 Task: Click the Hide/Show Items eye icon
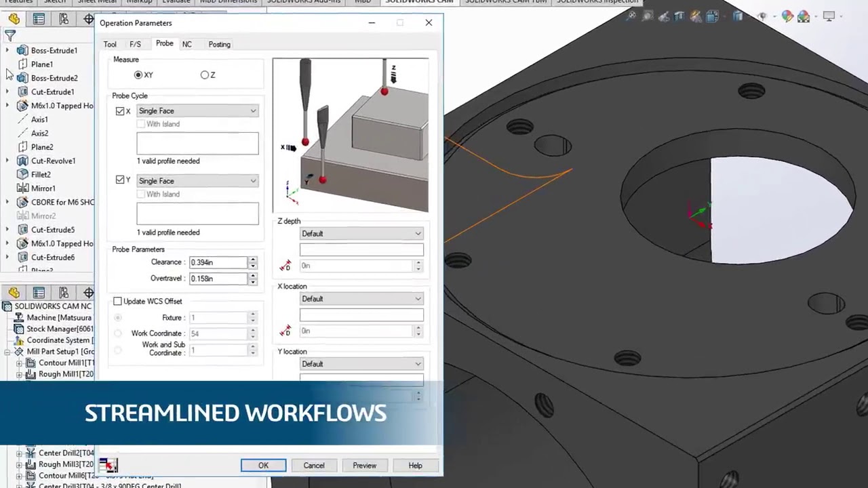tap(762, 16)
